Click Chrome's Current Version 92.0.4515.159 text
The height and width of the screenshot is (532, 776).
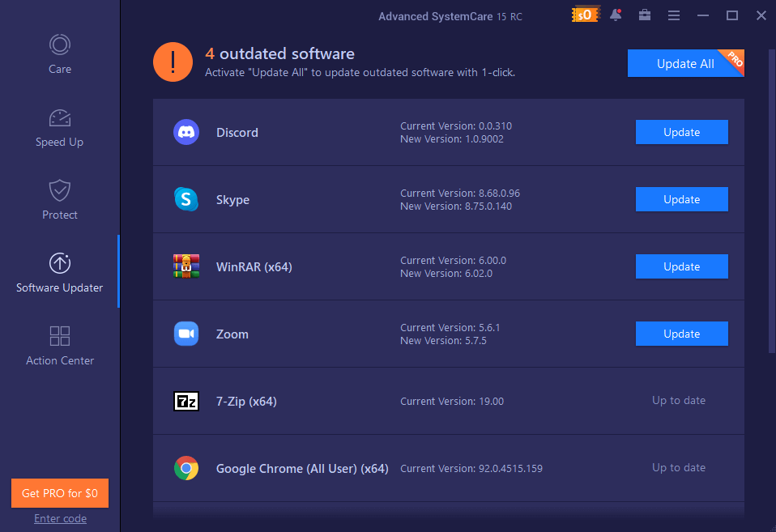click(x=471, y=469)
